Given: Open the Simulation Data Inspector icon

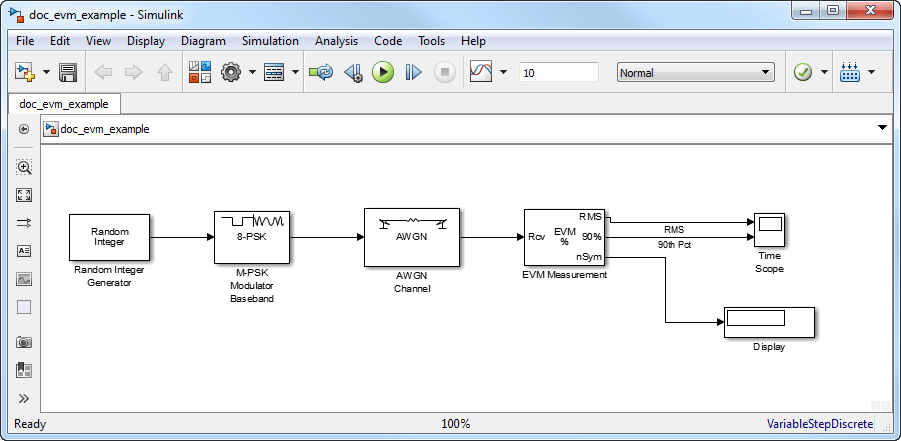Looking at the screenshot, I should 482,72.
